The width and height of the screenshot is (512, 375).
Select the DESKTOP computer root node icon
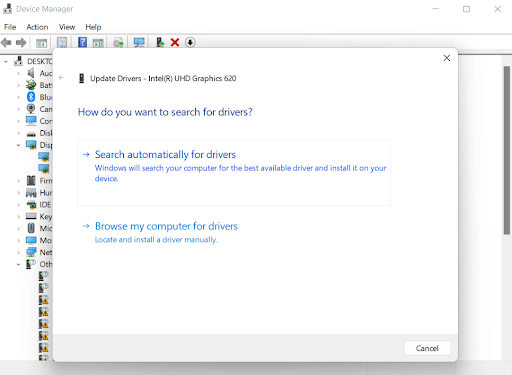[18, 61]
